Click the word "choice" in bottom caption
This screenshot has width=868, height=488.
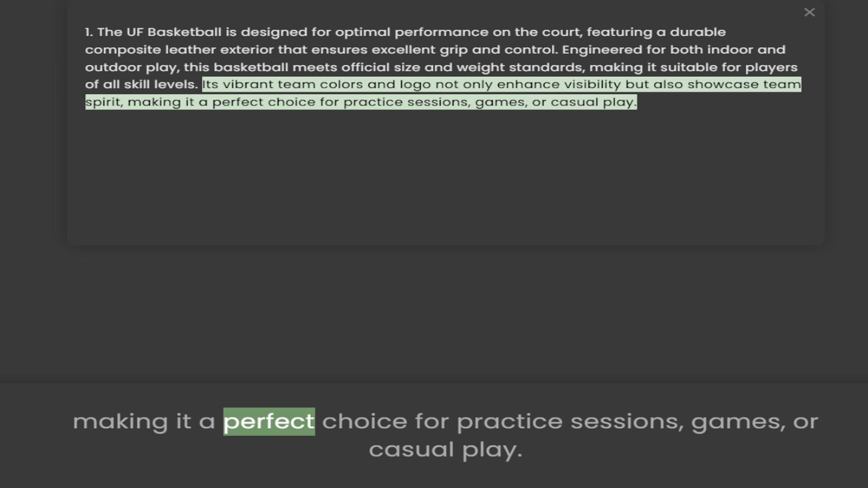(x=364, y=422)
